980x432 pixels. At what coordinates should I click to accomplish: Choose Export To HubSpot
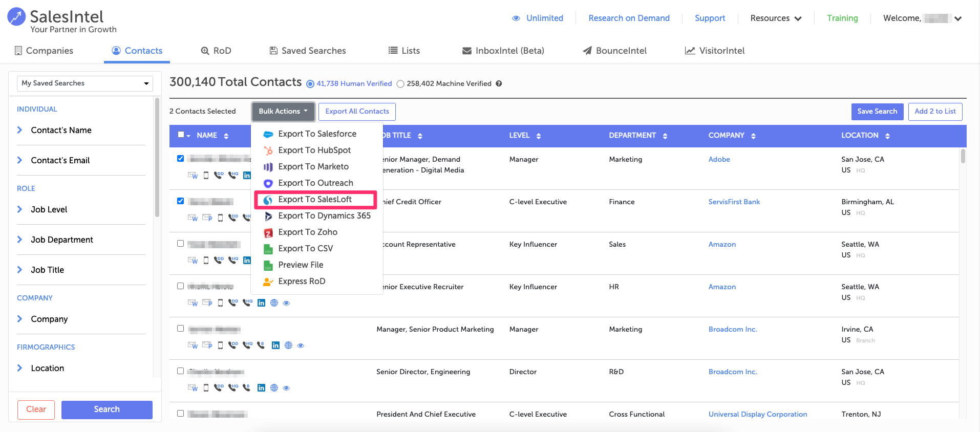tap(317, 150)
